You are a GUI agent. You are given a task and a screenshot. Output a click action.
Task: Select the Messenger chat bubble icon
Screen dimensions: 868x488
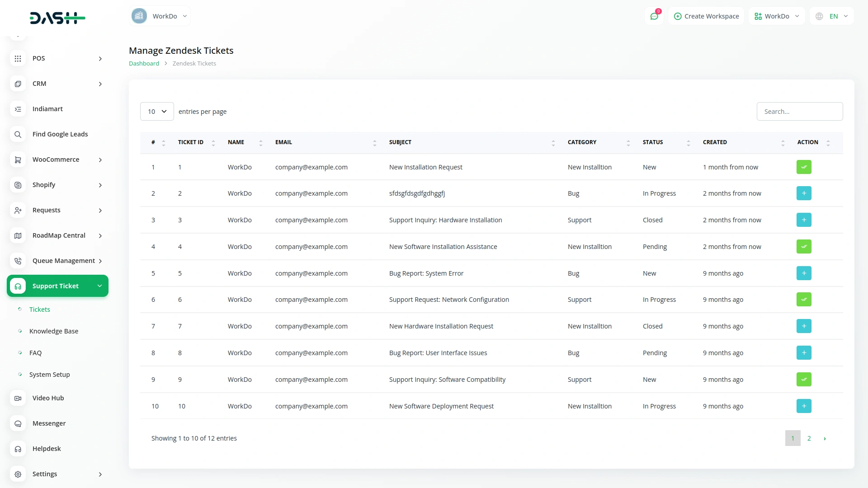(18, 423)
